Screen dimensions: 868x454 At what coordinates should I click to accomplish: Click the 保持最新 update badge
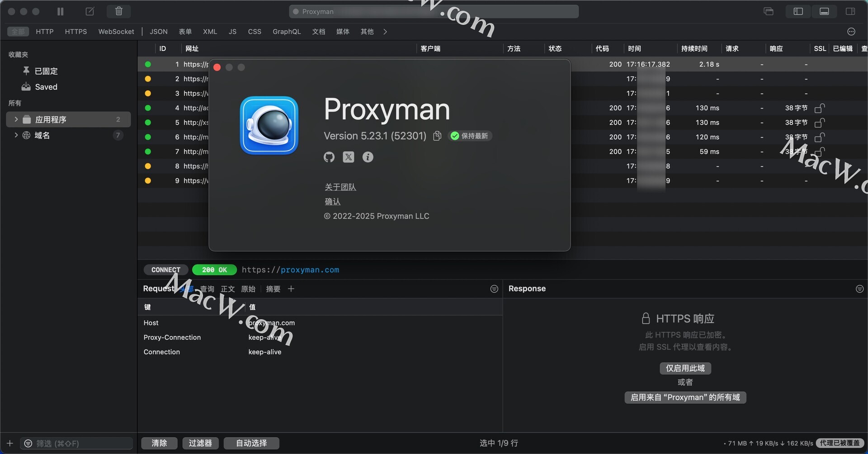(x=470, y=136)
